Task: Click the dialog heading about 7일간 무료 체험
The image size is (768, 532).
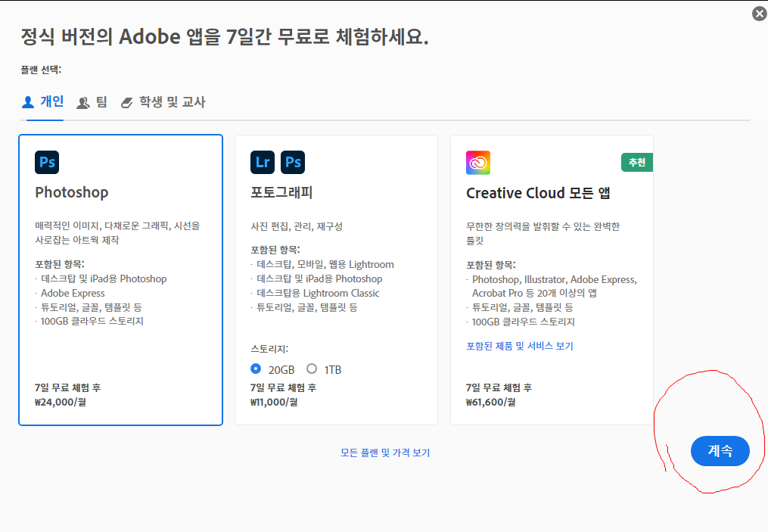Action: click(225, 37)
